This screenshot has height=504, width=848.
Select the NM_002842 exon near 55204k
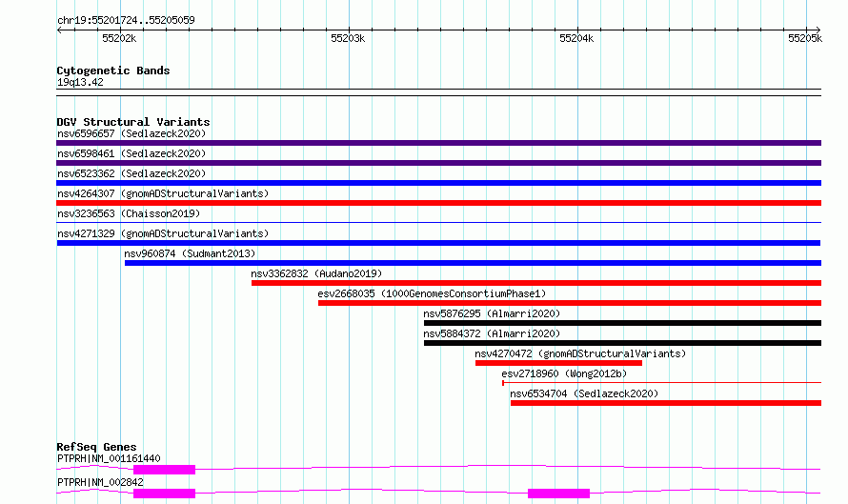(558, 494)
